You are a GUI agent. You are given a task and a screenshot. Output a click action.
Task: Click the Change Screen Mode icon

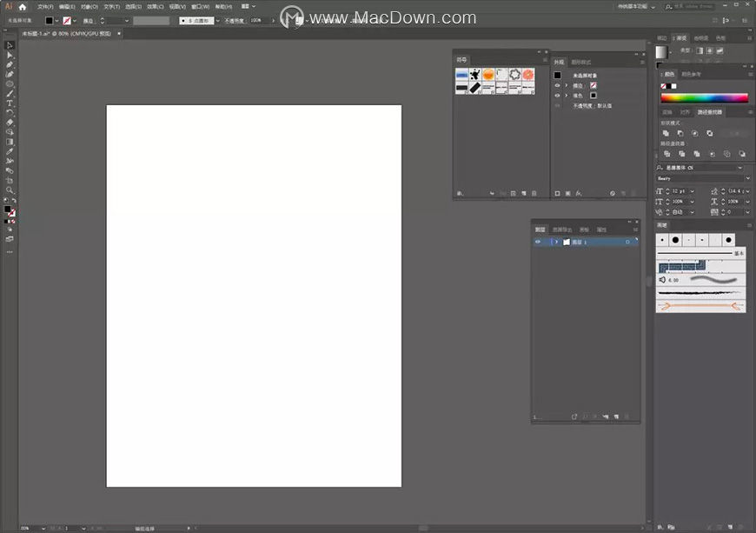pos(10,239)
